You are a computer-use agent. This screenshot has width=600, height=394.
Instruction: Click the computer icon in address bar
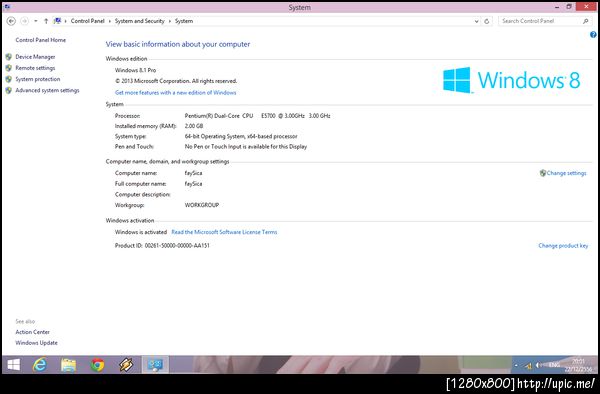tap(57, 21)
